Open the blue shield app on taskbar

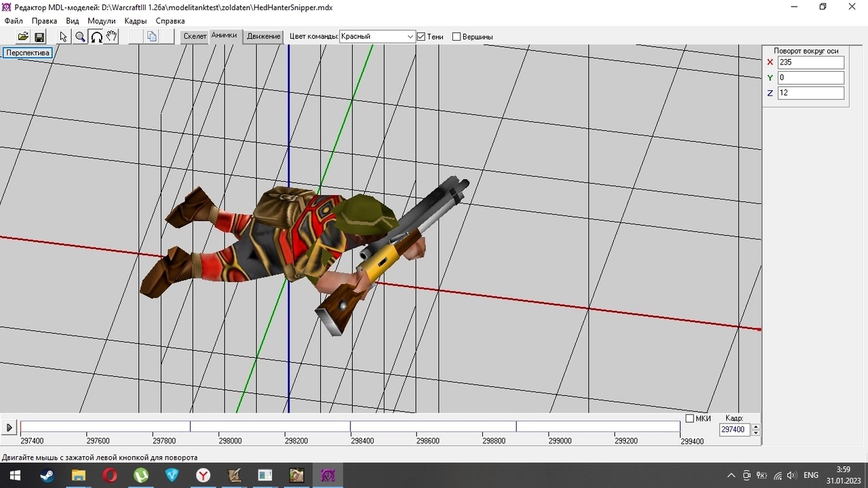coord(172,475)
